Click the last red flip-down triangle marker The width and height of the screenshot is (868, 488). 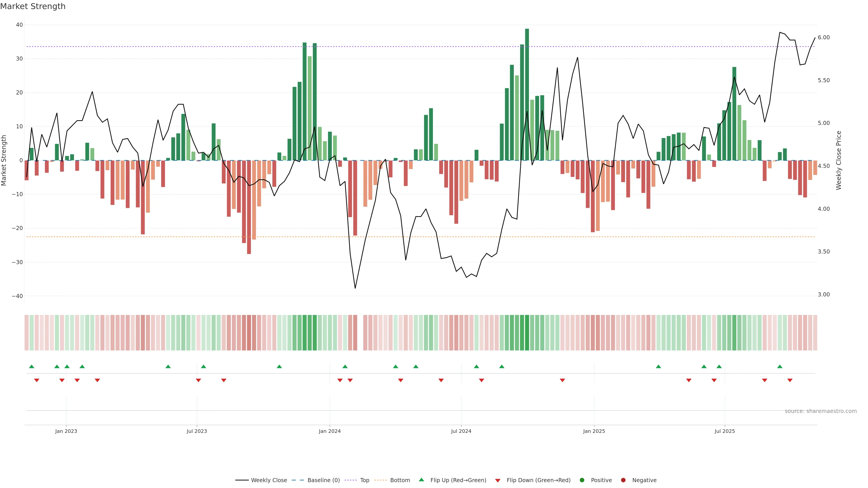[x=790, y=380]
